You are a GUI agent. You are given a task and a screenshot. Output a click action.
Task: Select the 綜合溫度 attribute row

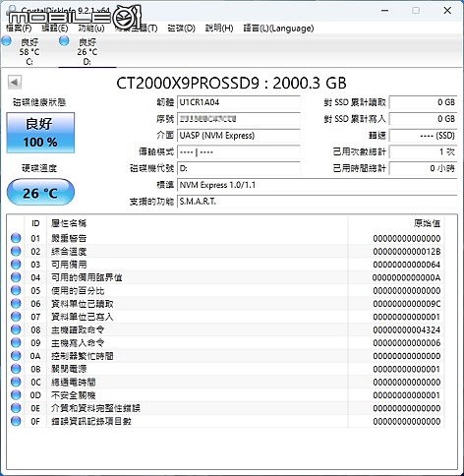coord(226,252)
